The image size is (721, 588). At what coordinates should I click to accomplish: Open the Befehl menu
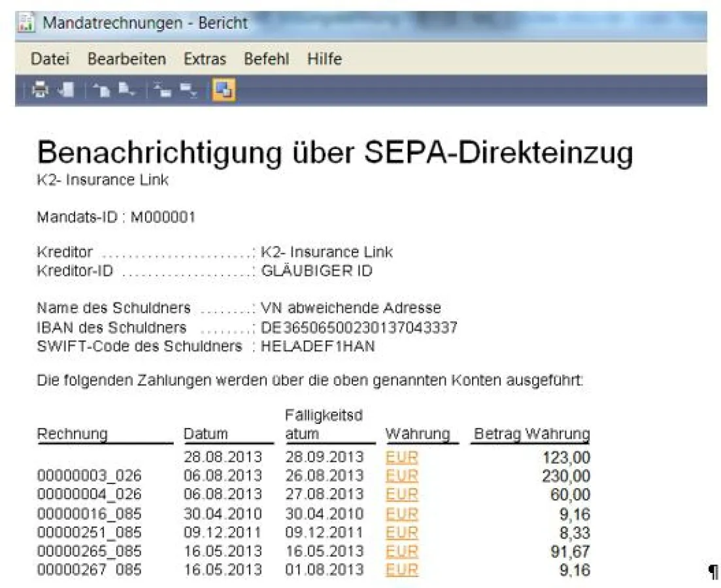(x=266, y=59)
